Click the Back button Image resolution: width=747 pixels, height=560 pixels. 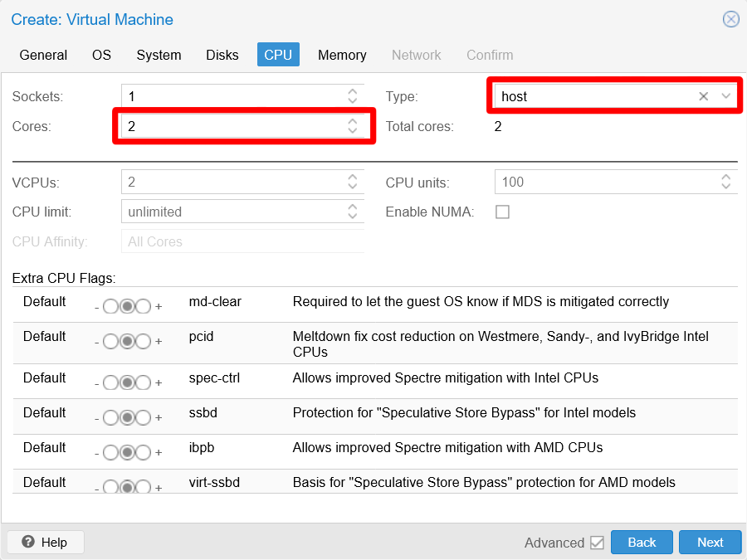(642, 542)
